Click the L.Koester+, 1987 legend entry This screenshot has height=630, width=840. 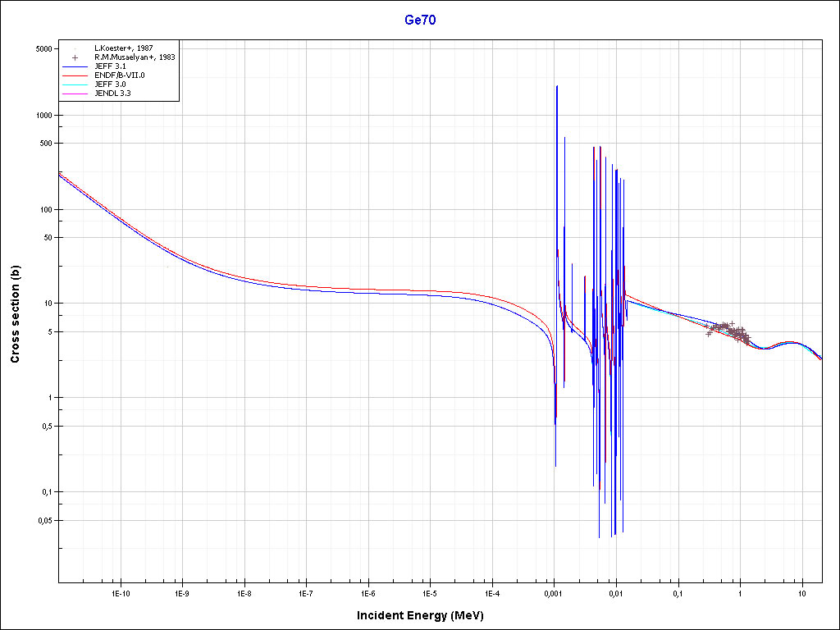coord(123,48)
